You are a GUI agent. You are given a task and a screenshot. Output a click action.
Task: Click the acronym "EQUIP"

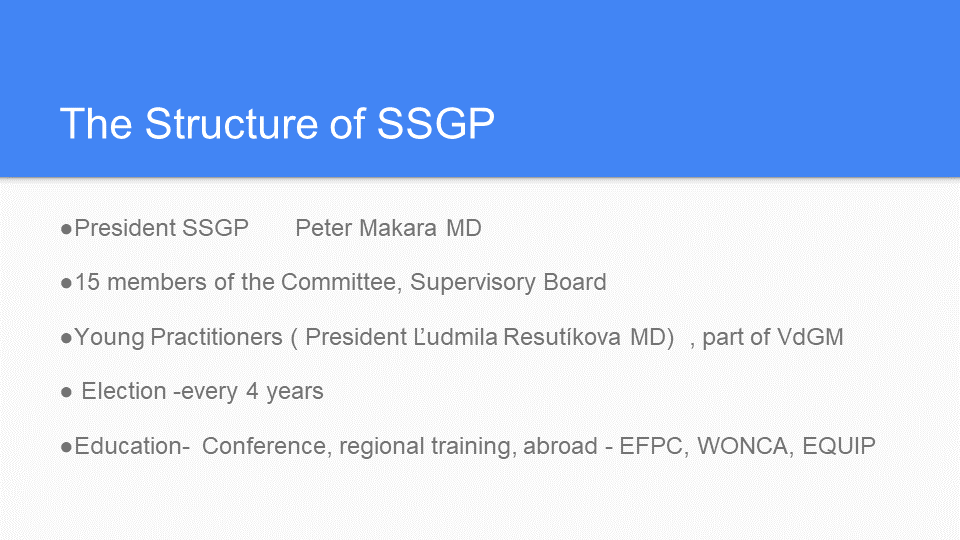(x=839, y=446)
